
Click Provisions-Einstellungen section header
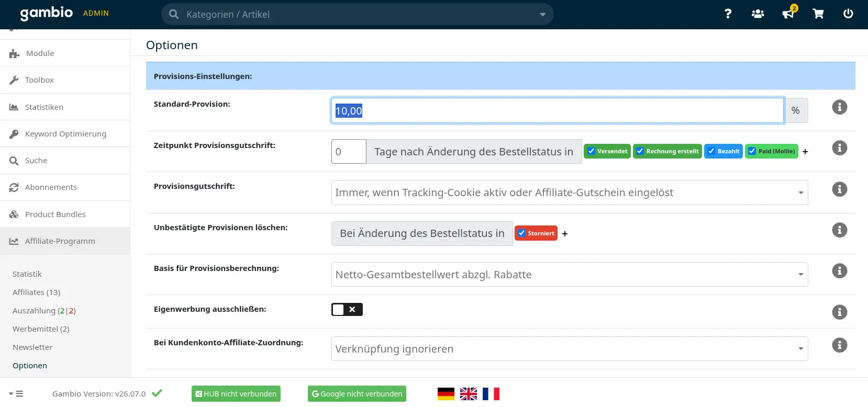tap(500, 76)
